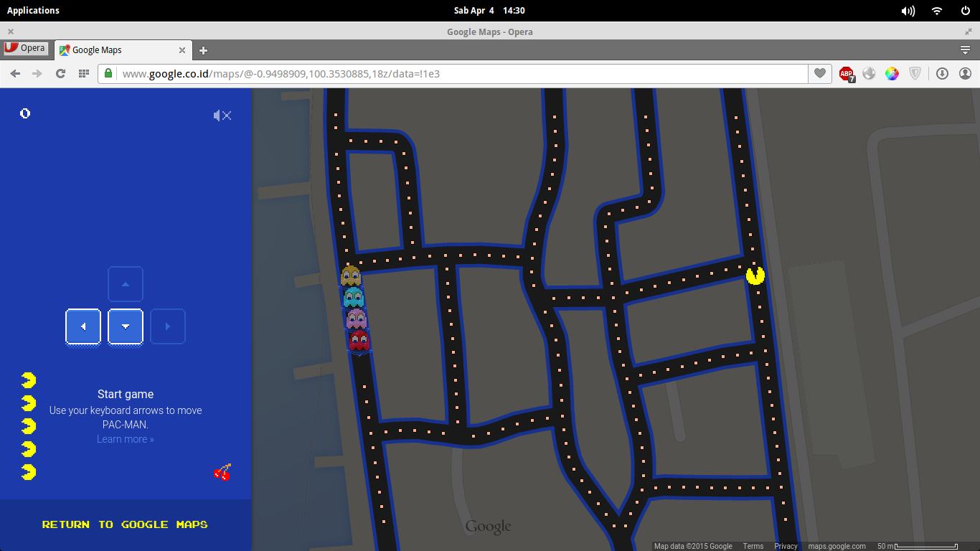
Task: Click the down arrow game control
Action: coord(126,326)
